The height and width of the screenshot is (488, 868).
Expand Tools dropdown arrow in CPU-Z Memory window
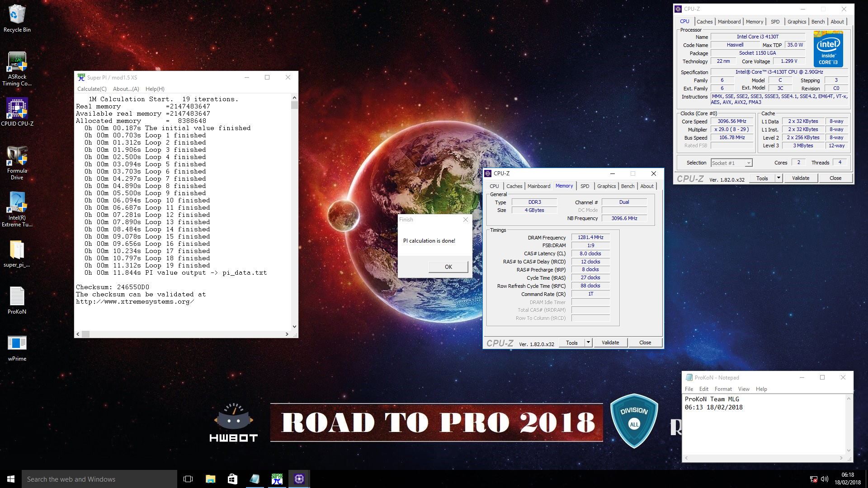coord(588,343)
